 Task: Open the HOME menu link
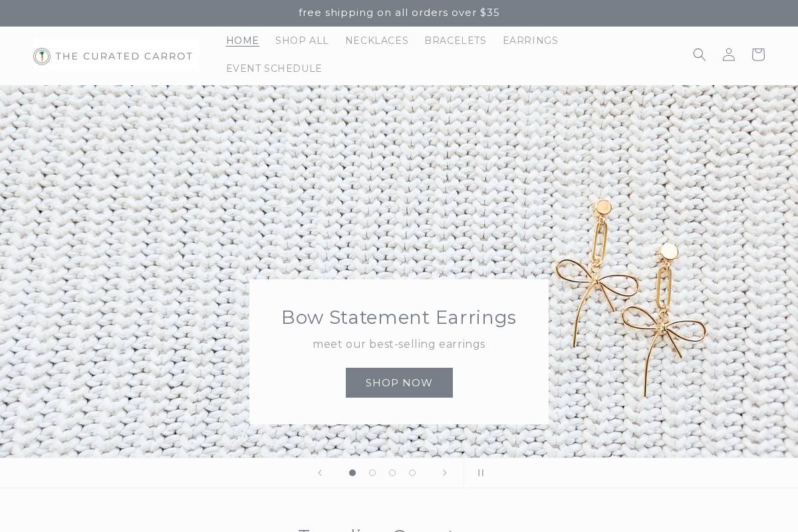coord(242,41)
